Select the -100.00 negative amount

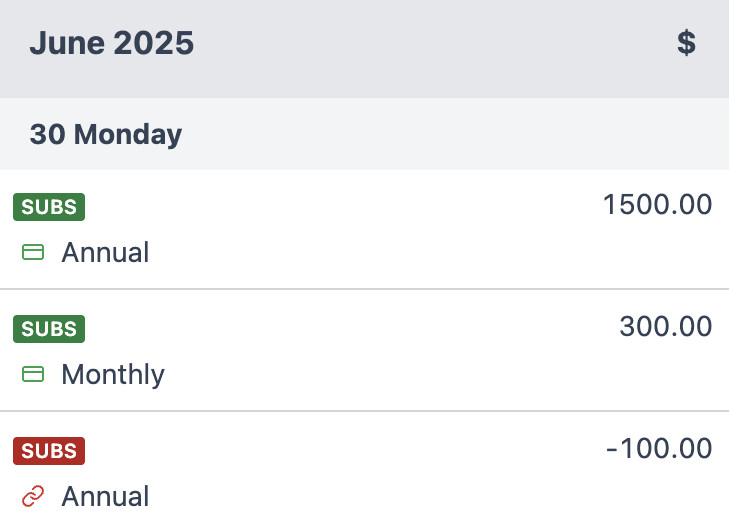[x=659, y=449]
